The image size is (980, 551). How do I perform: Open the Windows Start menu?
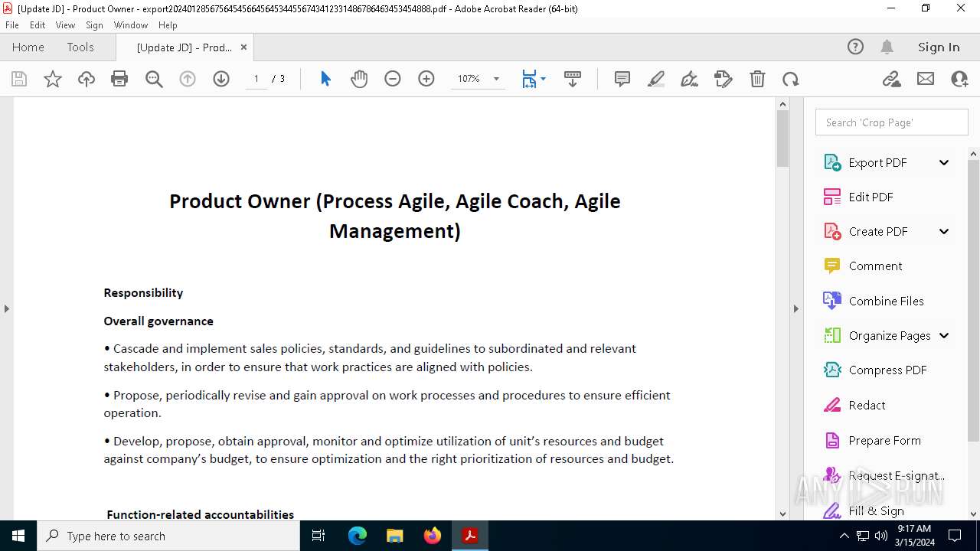pos(18,536)
